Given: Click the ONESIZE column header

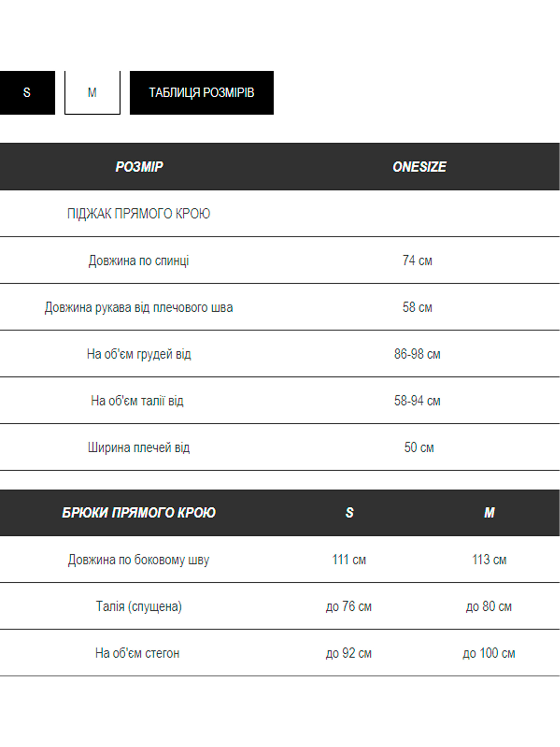Looking at the screenshot, I should (x=419, y=167).
